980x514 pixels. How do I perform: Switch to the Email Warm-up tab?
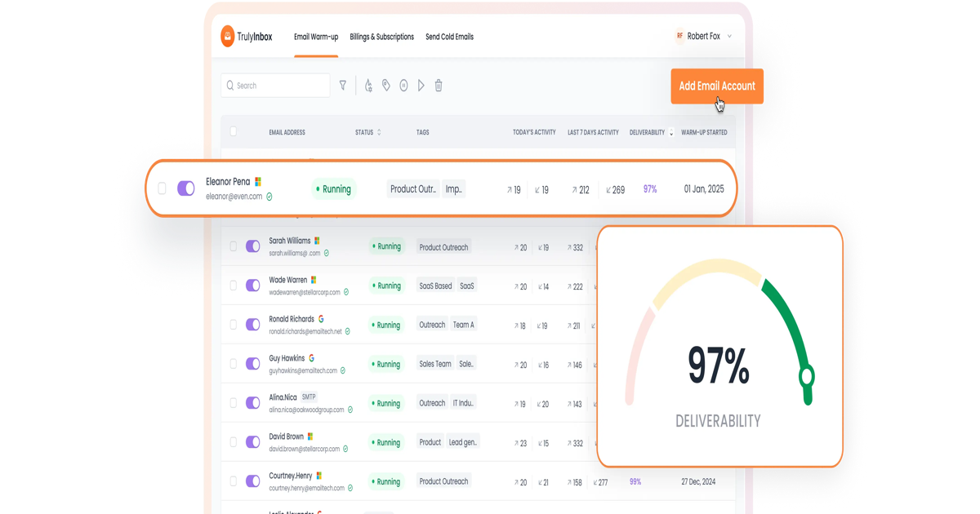coord(316,37)
